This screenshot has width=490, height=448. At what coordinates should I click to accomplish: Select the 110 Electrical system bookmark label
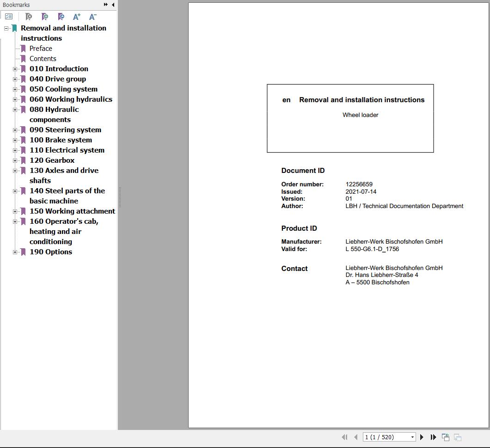click(67, 150)
